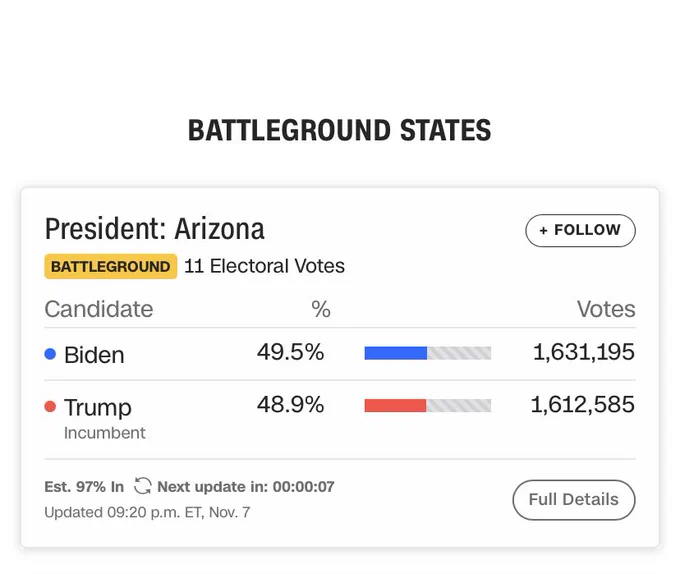This screenshot has width=680, height=574.
Task: Follow the Arizona presidential race
Action: pos(580,230)
